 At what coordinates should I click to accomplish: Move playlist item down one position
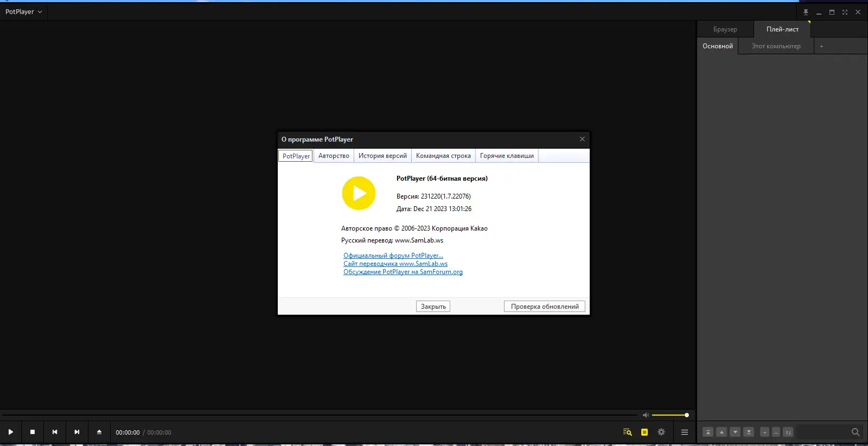click(735, 432)
